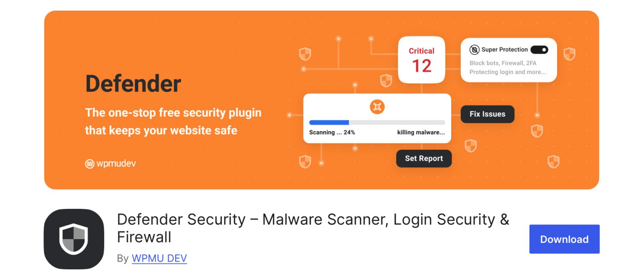Click the wpmudev logo in the banner
644x271 pixels.
[111, 163]
